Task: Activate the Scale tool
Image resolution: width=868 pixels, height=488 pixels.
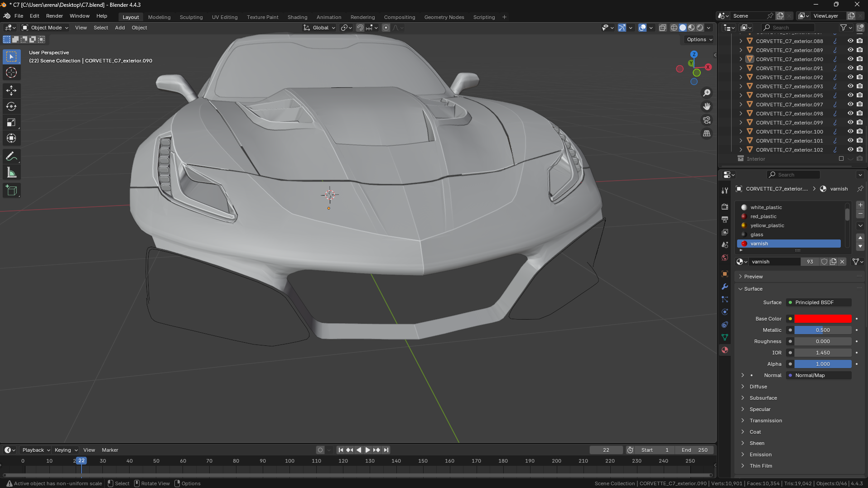Action: [x=11, y=123]
